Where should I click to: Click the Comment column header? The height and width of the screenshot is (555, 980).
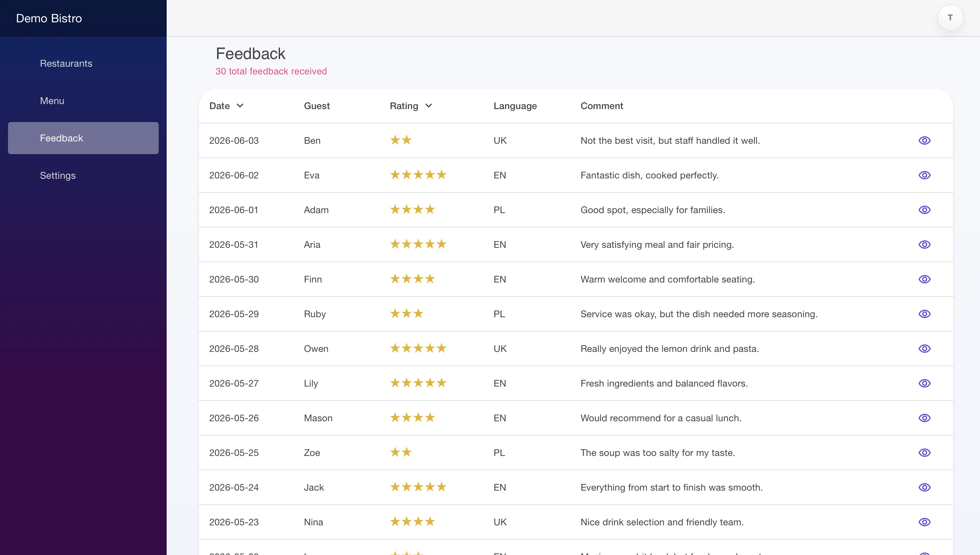(x=601, y=106)
